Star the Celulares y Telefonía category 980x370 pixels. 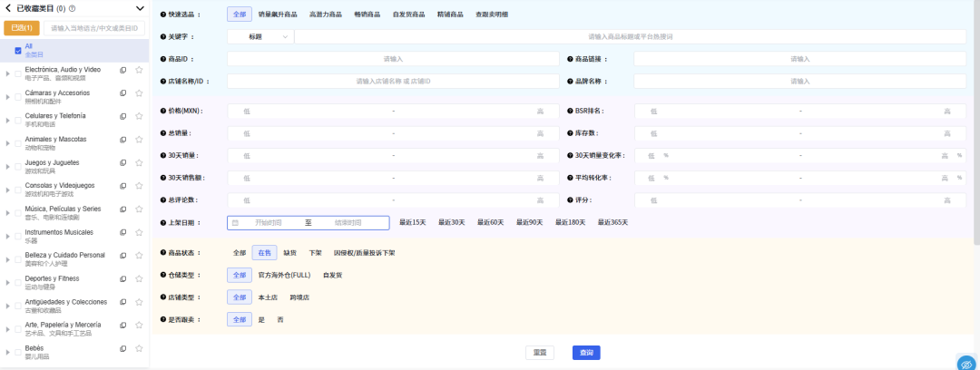(x=139, y=116)
